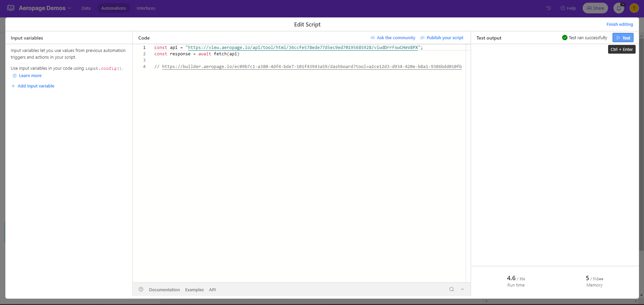The height and width of the screenshot is (305, 644).
Task: Switch to the Interfaces tab
Action: (x=146, y=8)
